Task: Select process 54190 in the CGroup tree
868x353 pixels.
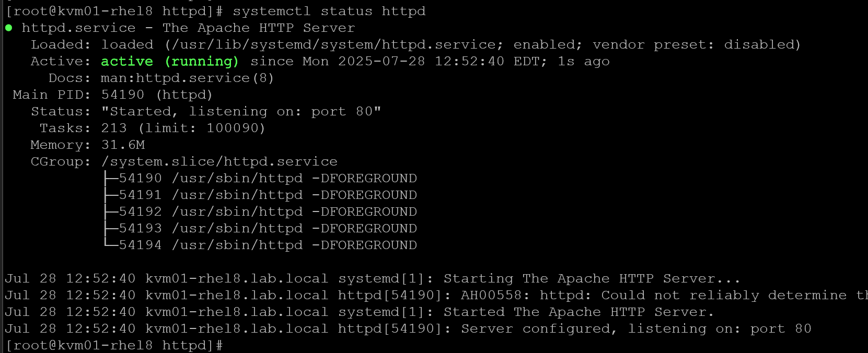Action: coord(141,178)
